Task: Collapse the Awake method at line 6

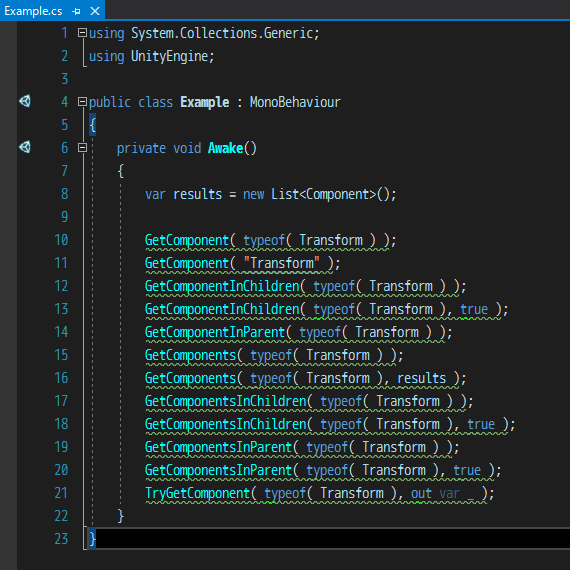Action: [x=83, y=148]
